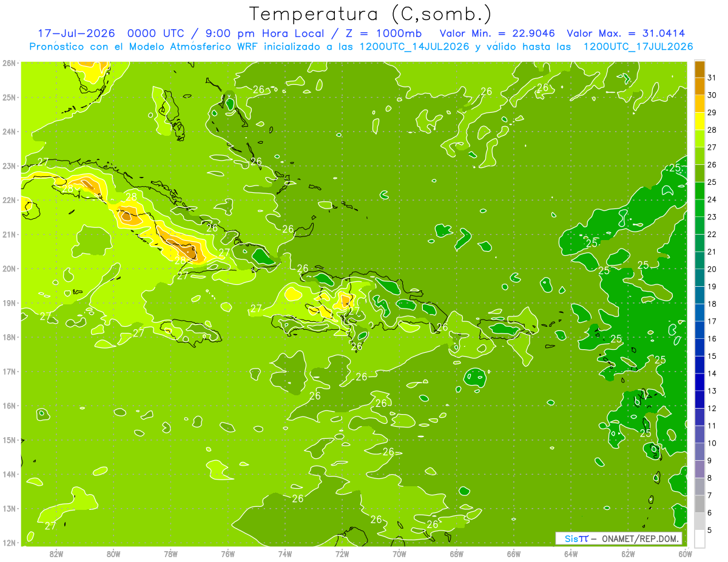Click the 68W longitude axis label
Image resolution: width=728 pixels, height=562 pixels.
(x=456, y=554)
